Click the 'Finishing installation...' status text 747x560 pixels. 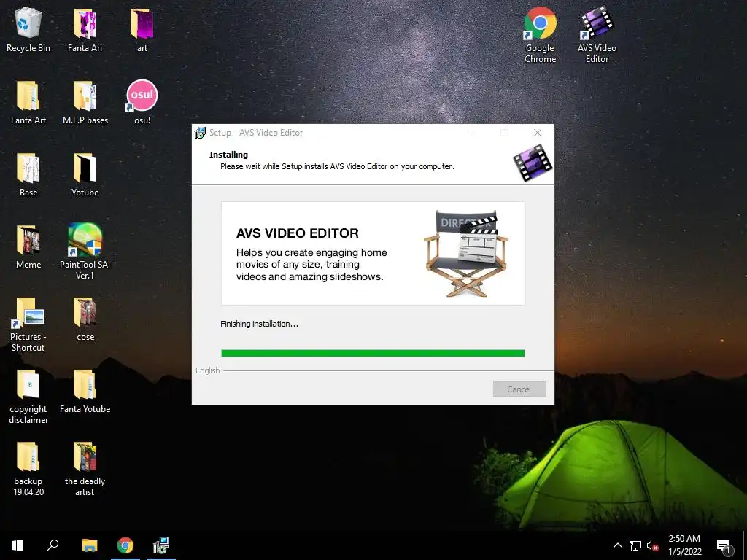(x=259, y=324)
